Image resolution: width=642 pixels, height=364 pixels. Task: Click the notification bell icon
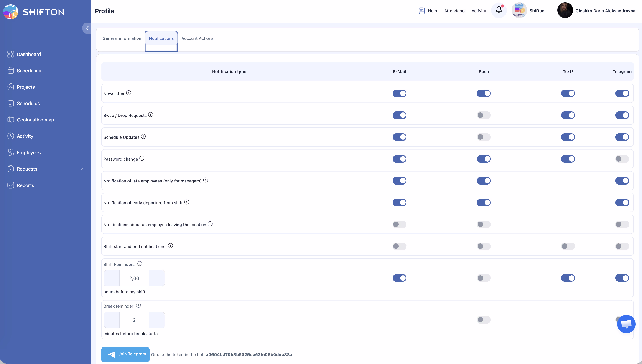(498, 10)
